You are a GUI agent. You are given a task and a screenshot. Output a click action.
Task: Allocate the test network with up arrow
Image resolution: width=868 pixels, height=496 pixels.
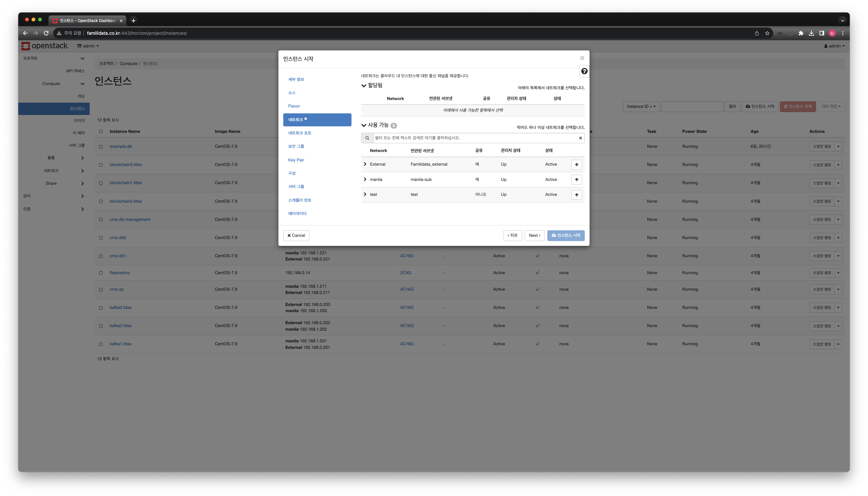pyautogui.click(x=576, y=195)
